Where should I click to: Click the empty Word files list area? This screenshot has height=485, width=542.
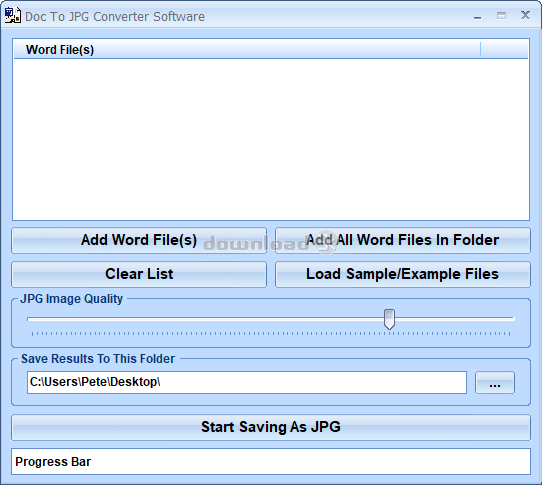[271, 139]
